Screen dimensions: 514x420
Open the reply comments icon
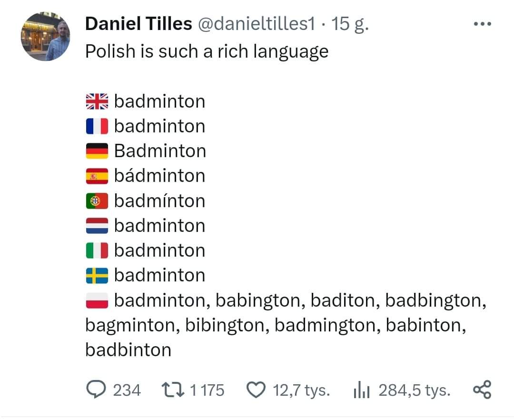point(96,389)
